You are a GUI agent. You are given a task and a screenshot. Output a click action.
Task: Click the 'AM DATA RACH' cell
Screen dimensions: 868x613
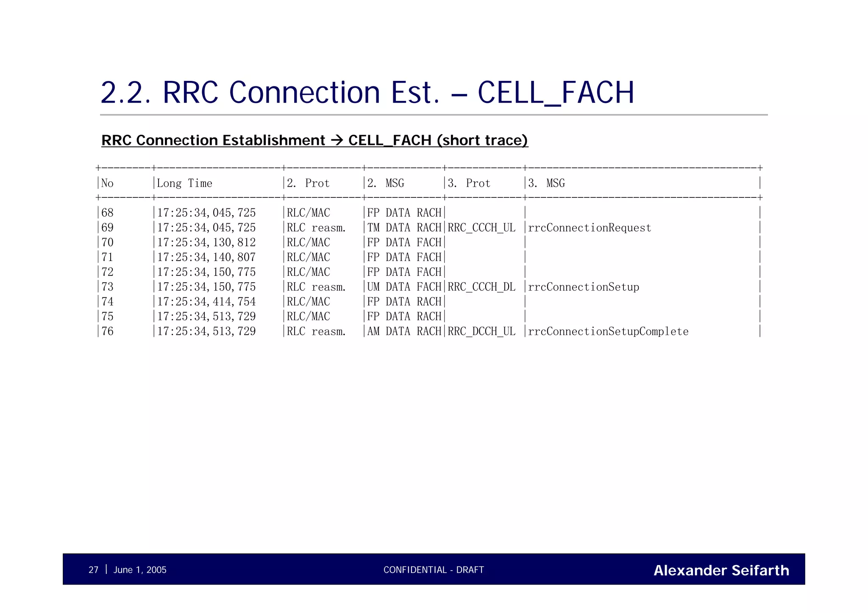click(404, 331)
